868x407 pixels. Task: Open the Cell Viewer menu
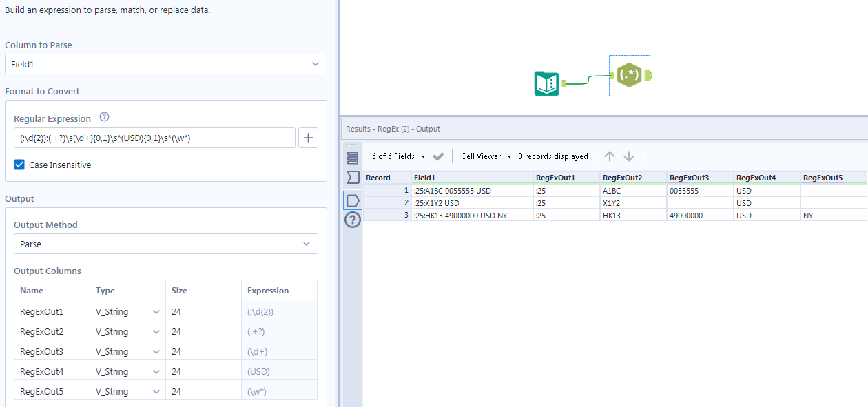(x=486, y=156)
